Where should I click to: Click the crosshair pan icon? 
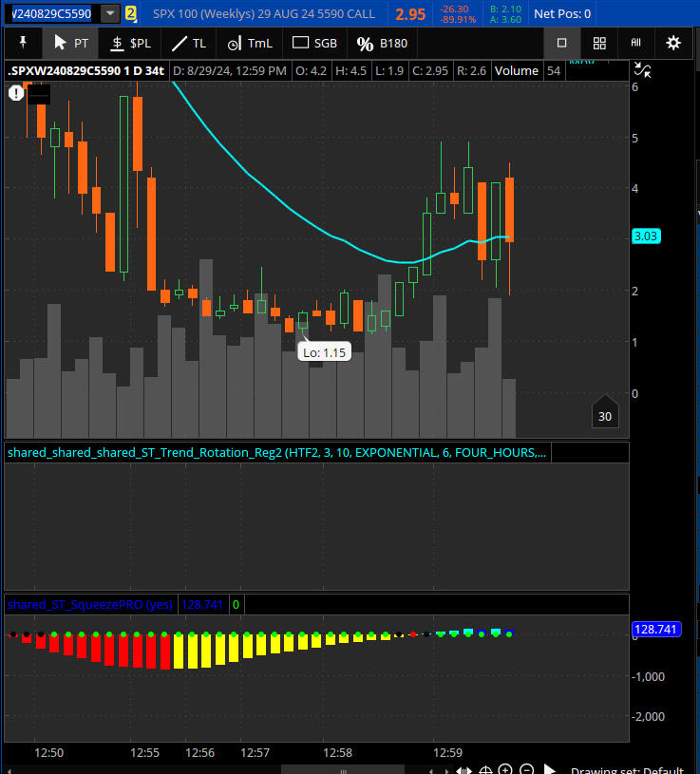point(485,769)
